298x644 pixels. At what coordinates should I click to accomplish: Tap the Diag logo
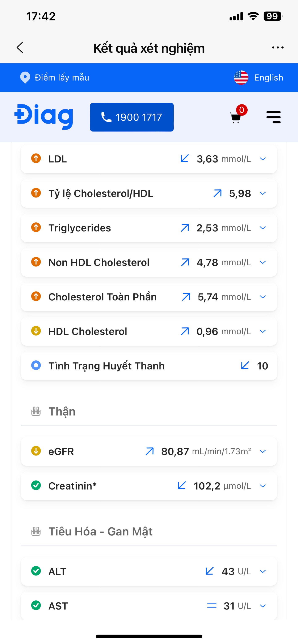44,117
